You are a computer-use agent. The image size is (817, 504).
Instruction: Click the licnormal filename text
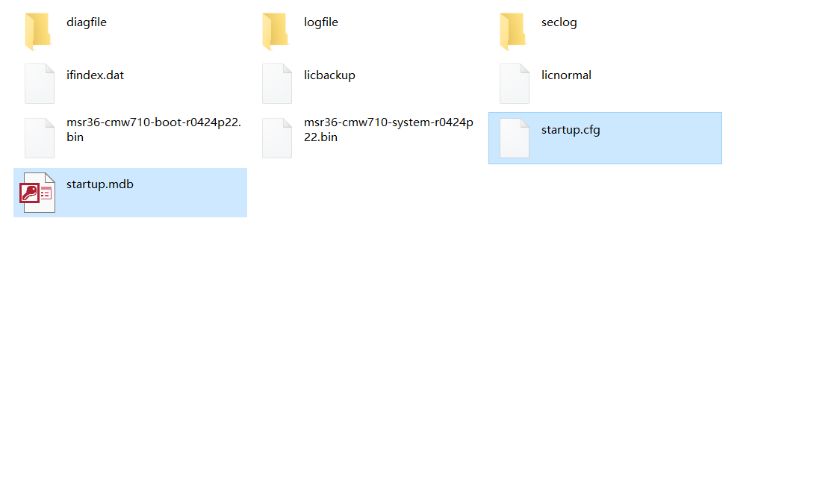566,75
